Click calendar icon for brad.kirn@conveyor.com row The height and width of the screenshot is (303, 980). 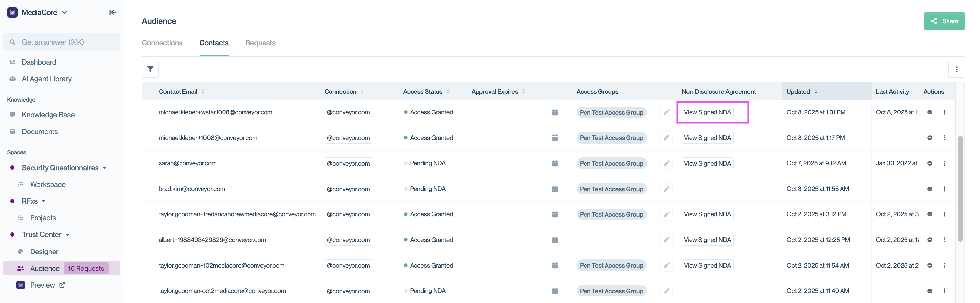point(555,189)
